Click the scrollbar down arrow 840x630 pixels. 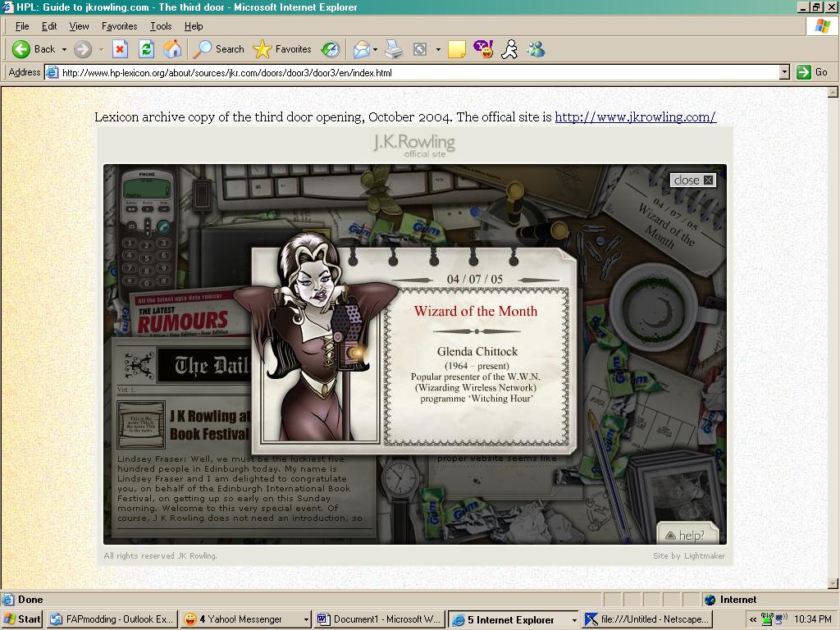pos(833,583)
